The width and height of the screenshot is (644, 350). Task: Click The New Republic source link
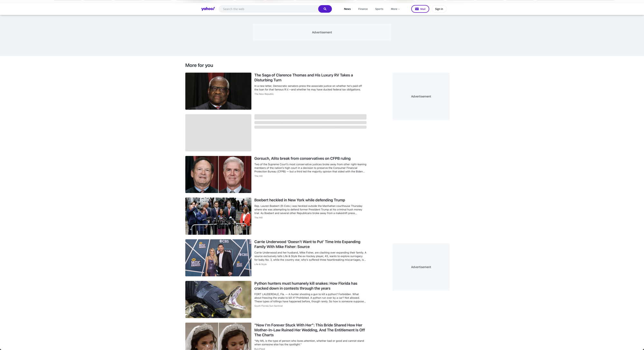[264, 94]
